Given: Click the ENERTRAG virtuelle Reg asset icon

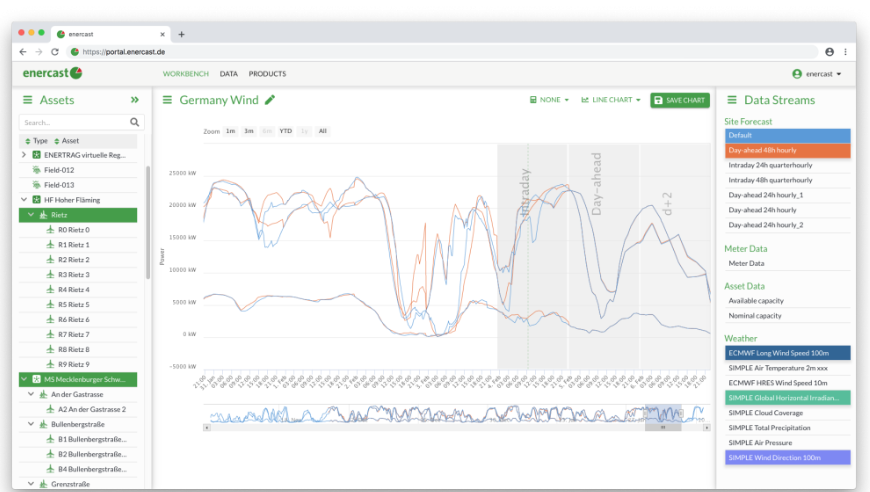Looking at the screenshot, I should [x=37, y=155].
